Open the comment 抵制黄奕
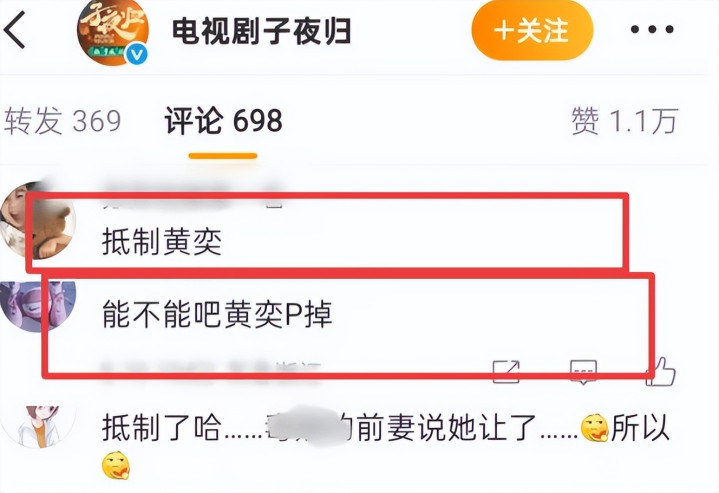Image resolution: width=719 pixels, height=493 pixels. (162, 242)
